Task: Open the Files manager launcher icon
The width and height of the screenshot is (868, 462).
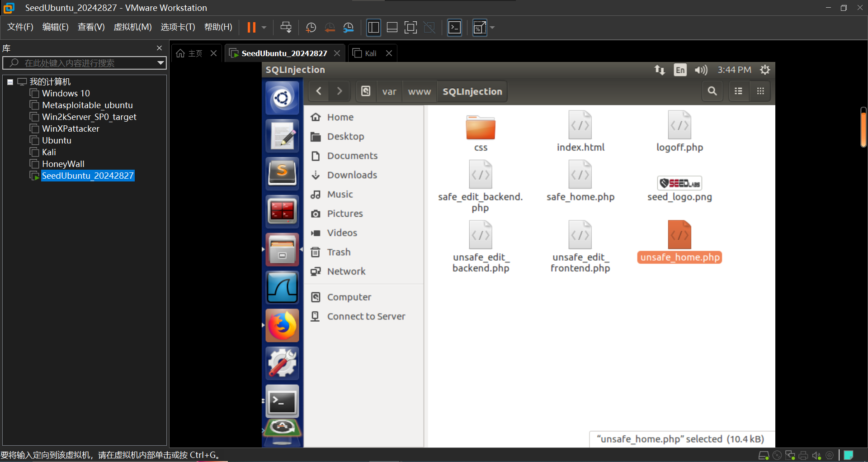Action: (282, 249)
